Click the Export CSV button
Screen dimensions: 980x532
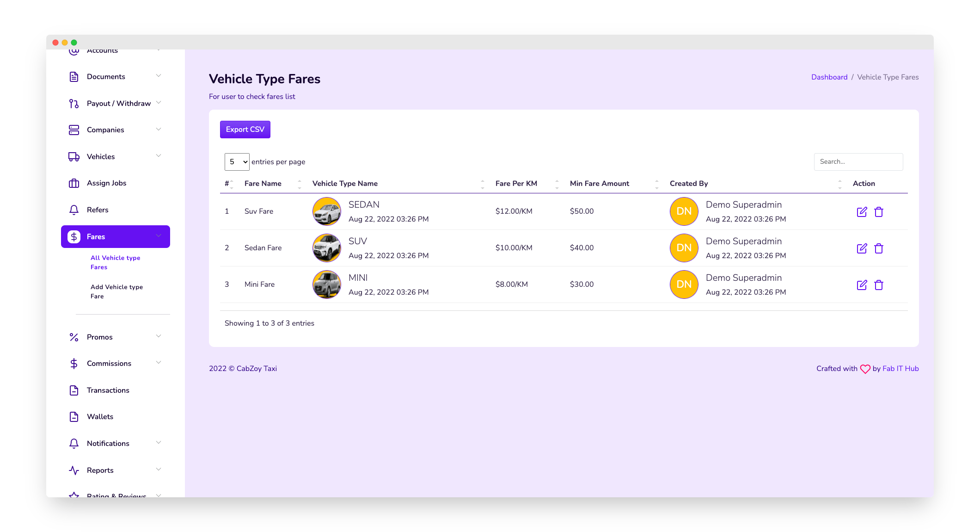pyautogui.click(x=245, y=130)
